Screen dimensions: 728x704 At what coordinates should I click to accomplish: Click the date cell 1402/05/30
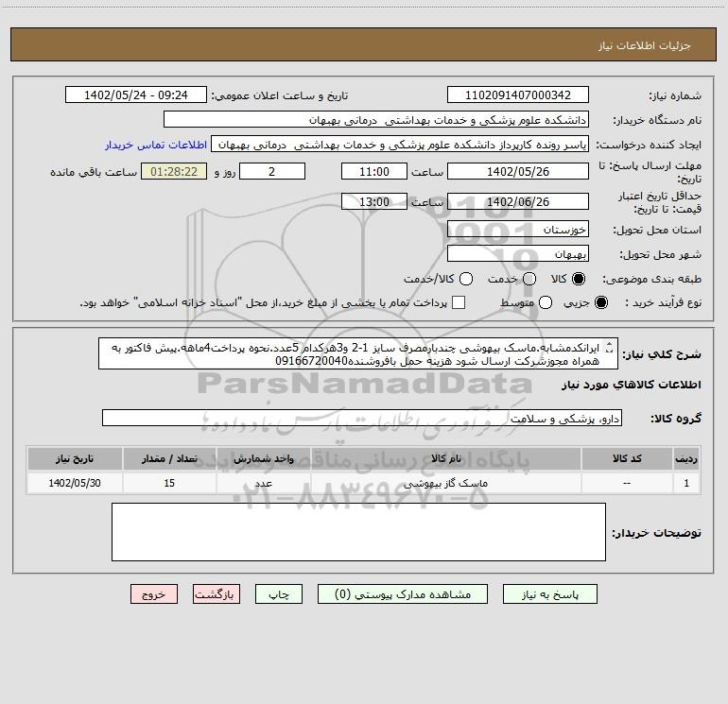pos(75,483)
